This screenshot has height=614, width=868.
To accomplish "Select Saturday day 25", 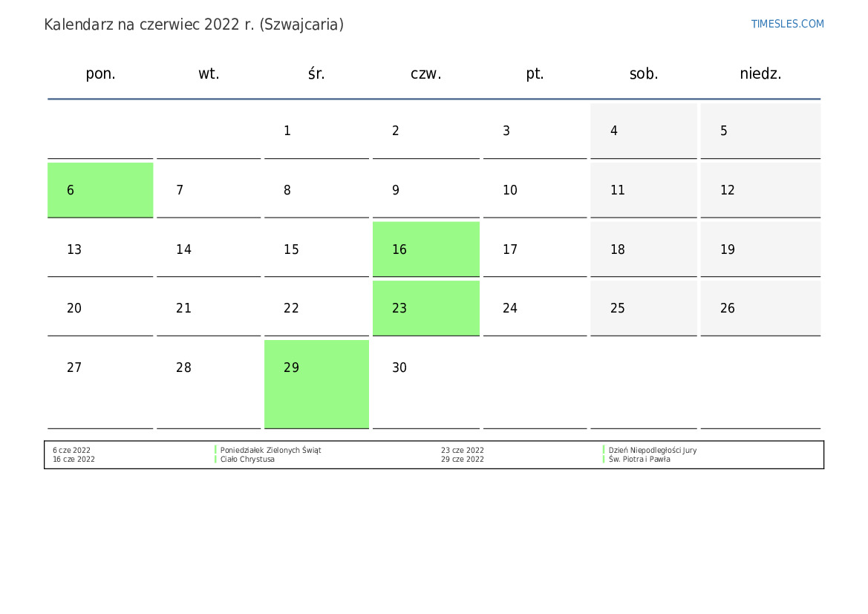I will (x=643, y=308).
